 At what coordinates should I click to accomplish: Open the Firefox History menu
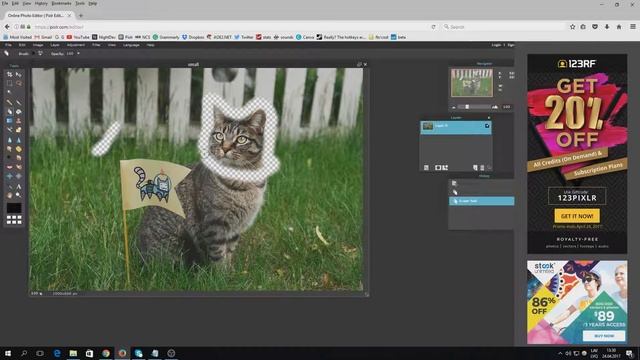tap(41, 3)
